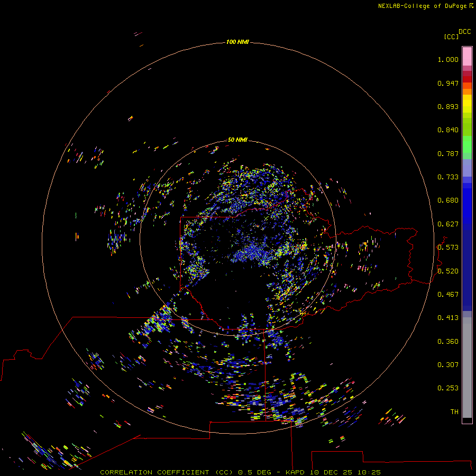Click the 0.787 color scale value
This screenshot has height=476, width=476.
pyautogui.click(x=448, y=153)
